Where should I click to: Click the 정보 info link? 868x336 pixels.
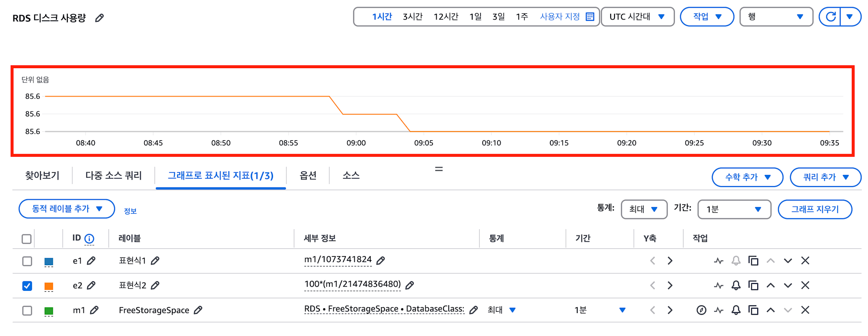tap(130, 211)
